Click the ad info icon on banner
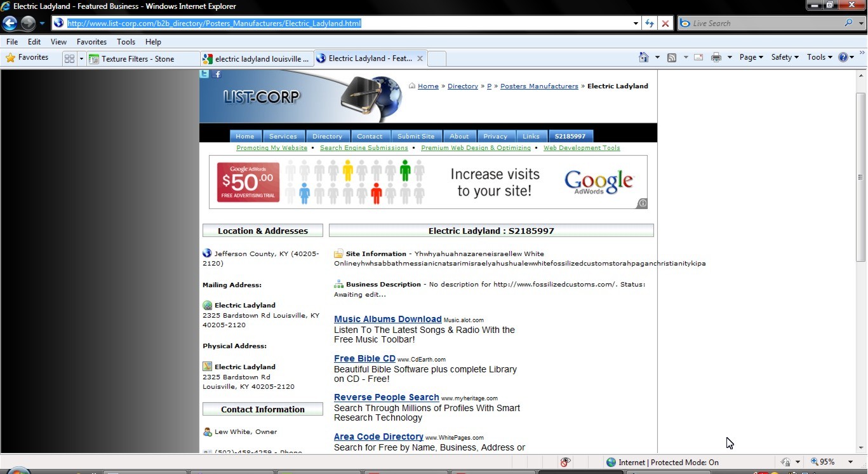Image resolution: width=868 pixels, height=474 pixels. (x=642, y=203)
